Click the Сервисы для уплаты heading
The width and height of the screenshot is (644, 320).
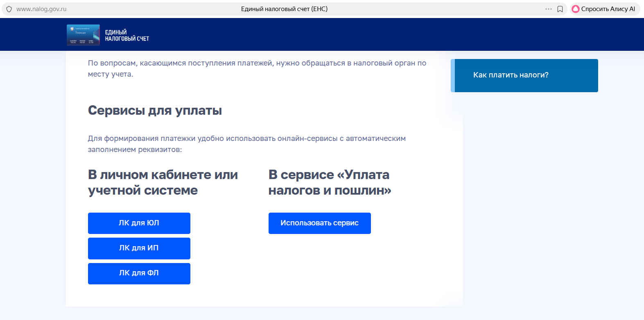pos(155,111)
